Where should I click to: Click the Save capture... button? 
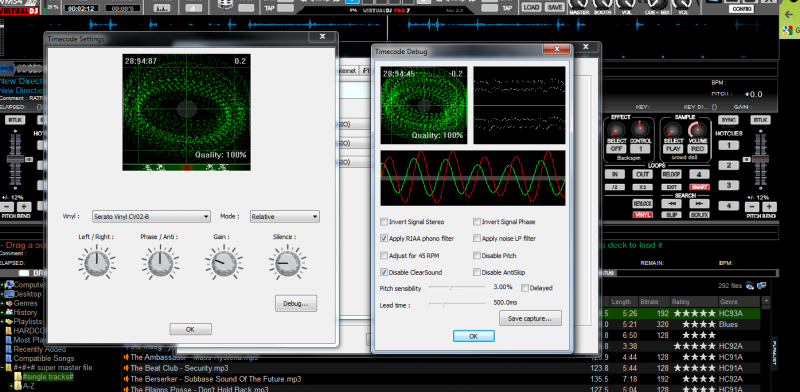pyautogui.click(x=530, y=318)
